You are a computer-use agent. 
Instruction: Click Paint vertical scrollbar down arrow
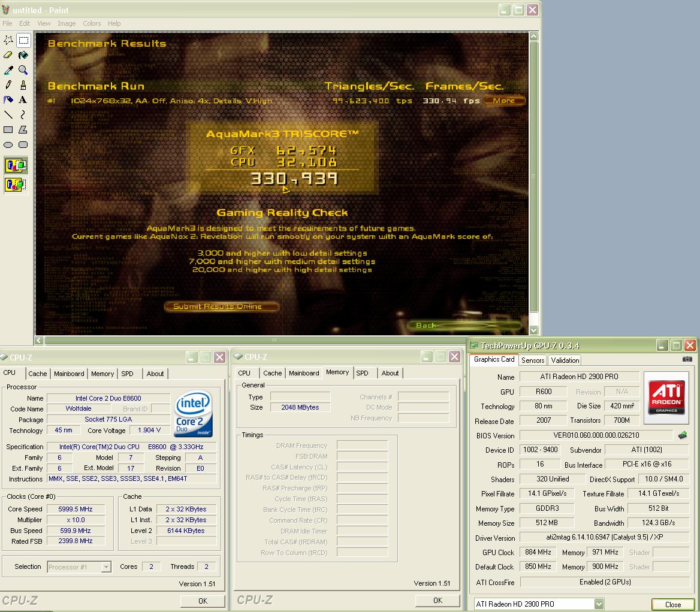click(533, 330)
